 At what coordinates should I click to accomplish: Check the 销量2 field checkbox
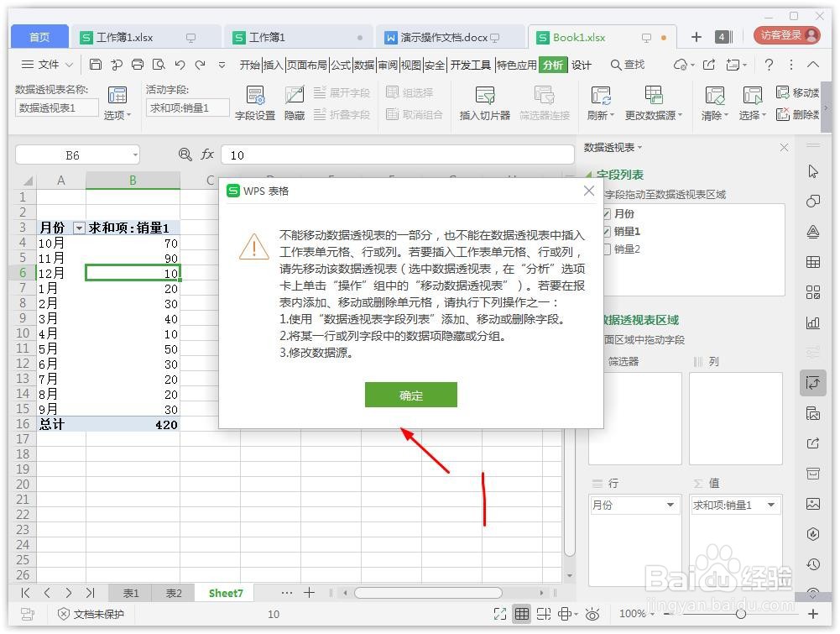point(607,249)
